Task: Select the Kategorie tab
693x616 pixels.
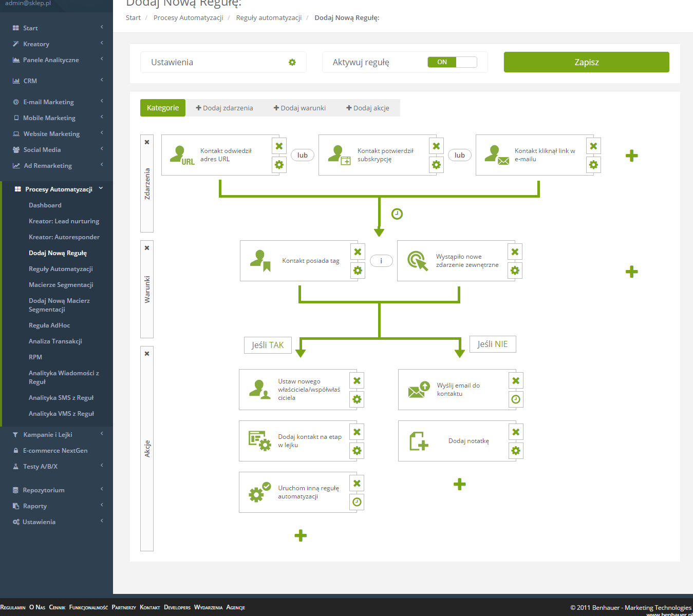Action: (163, 108)
